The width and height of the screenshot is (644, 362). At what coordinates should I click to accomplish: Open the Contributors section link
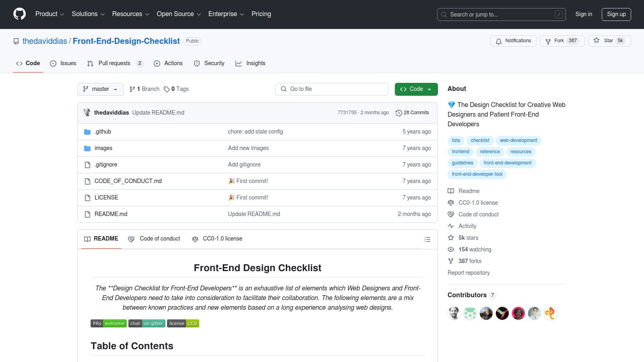tap(472, 295)
